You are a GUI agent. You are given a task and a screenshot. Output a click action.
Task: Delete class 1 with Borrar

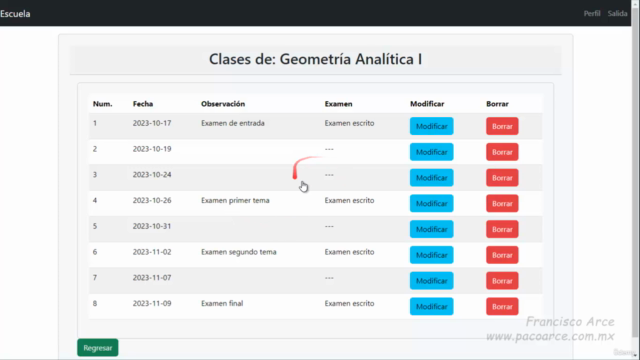pos(502,126)
